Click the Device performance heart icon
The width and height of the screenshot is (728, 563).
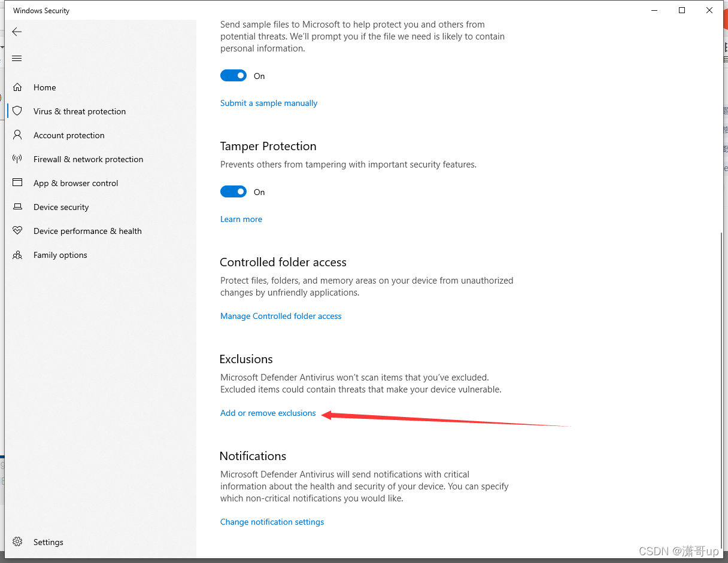[x=17, y=231]
